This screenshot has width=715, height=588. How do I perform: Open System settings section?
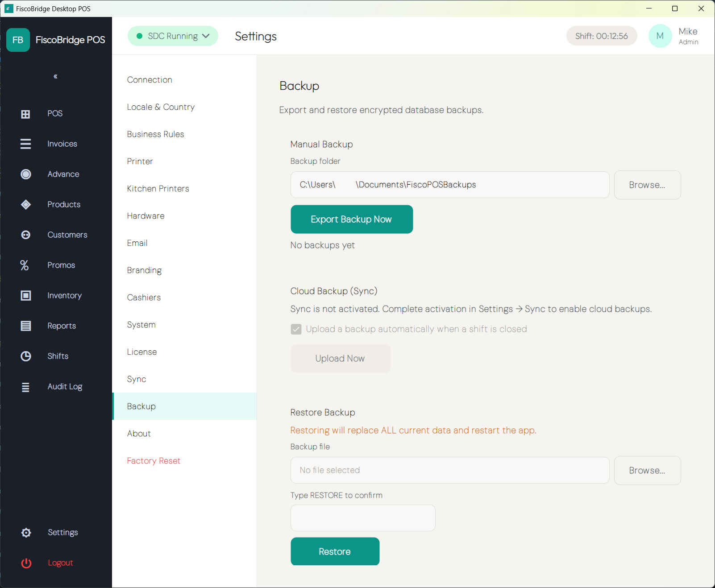pyautogui.click(x=184, y=325)
